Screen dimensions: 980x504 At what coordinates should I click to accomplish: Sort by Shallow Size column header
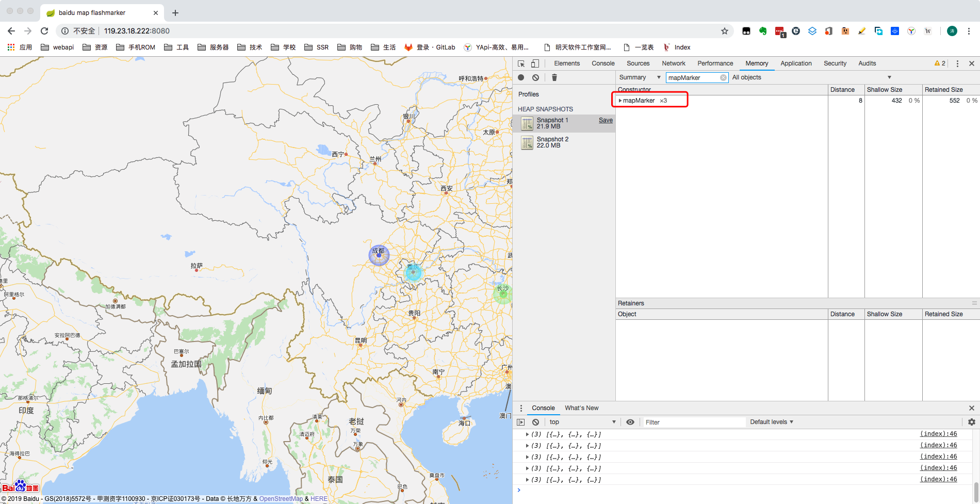pos(893,90)
